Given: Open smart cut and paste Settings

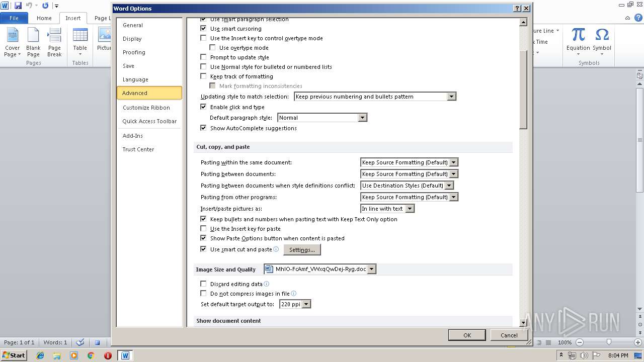Looking at the screenshot, I should [x=302, y=250].
